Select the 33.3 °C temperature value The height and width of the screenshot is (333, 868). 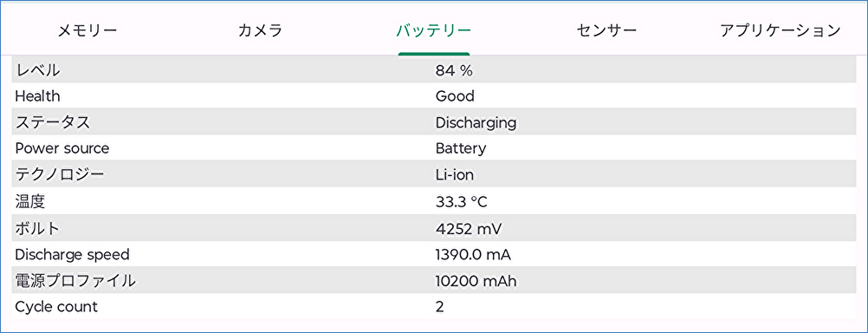pyautogui.click(x=462, y=202)
